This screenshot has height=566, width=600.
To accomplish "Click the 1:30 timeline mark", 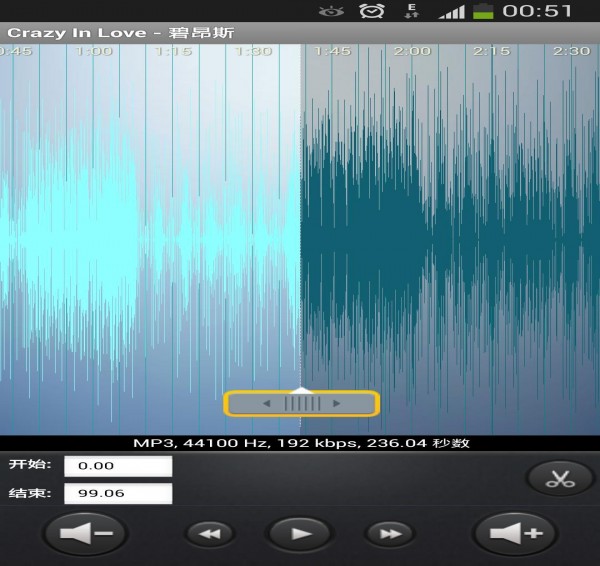I will tap(253, 51).
